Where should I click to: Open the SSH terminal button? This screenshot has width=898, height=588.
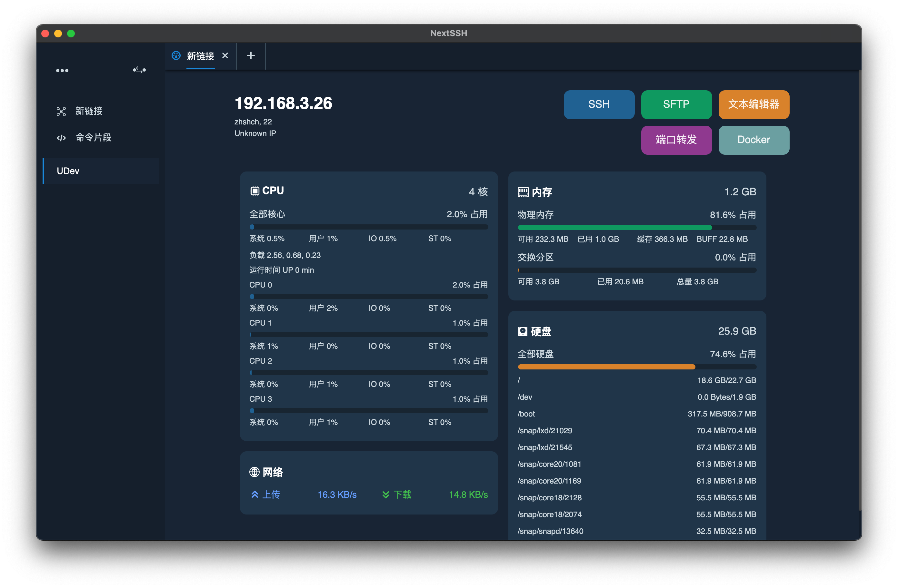tap(599, 104)
